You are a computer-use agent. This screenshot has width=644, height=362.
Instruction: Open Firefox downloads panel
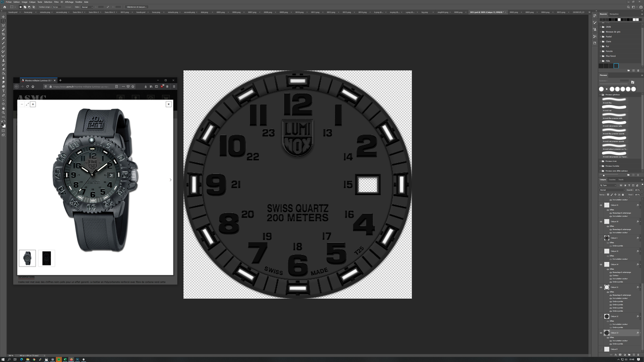click(x=145, y=86)
